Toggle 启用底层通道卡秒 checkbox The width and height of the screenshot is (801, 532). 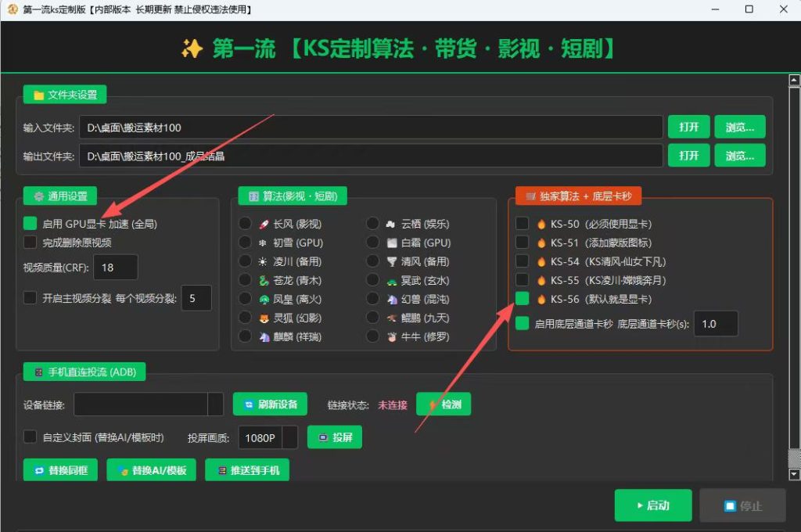point(522,323)
